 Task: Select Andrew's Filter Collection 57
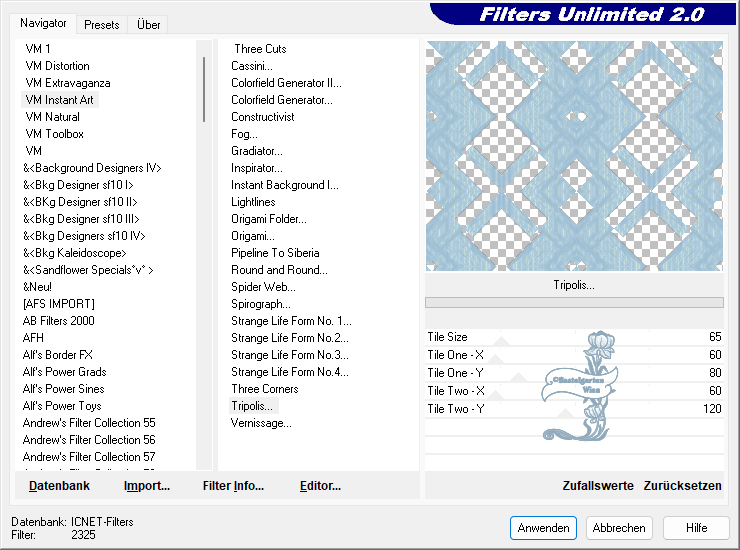[89, 457]
